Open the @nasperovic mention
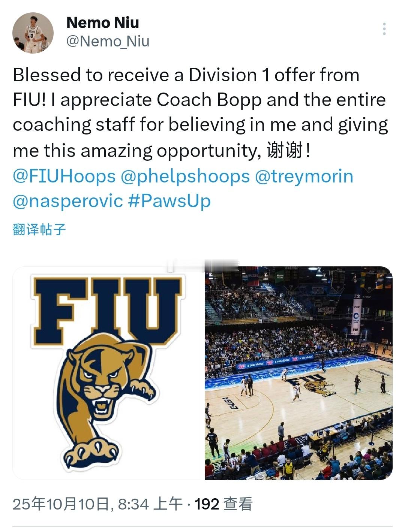The image size is (405, 532). pyautogui.click(x=68, y=201)
